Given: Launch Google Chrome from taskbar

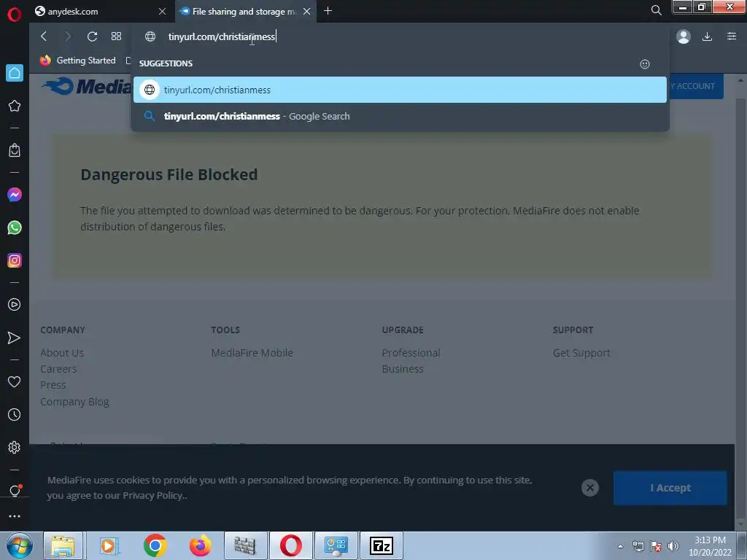Looking at the screenshot, I should coord(155,545).
